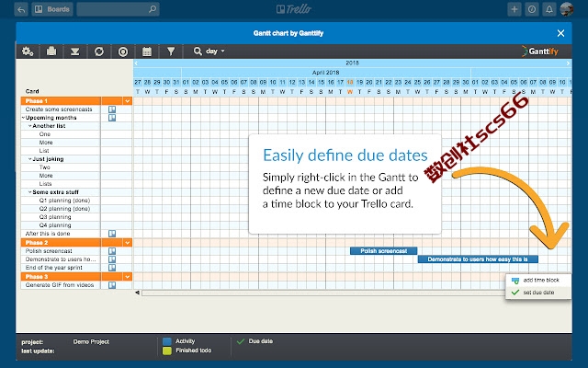Click the 'Card' column header
Viewport: 588px width, 368px height.
pos(32,91)
